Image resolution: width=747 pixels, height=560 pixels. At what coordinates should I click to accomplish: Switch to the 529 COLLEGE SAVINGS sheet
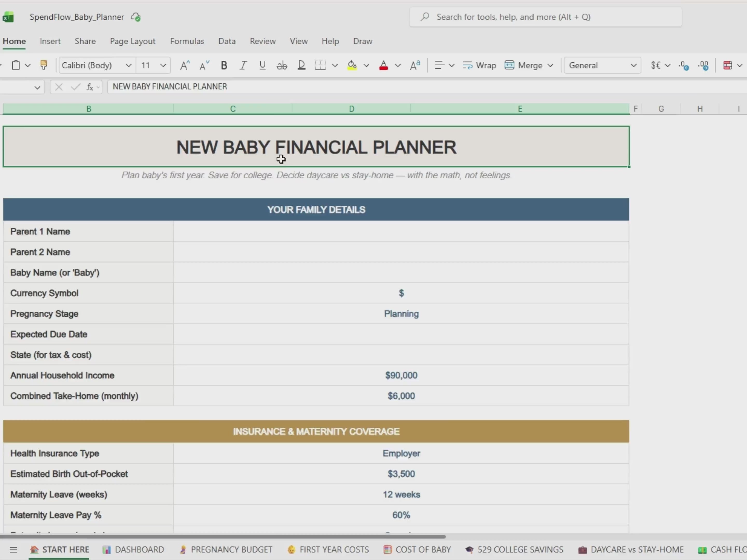514,550
